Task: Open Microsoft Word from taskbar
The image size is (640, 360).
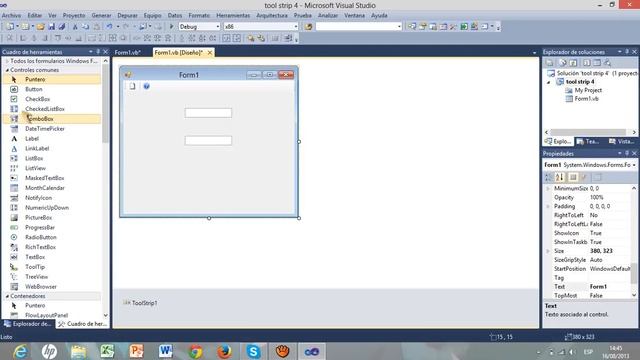Action: (x=166, y=351)
